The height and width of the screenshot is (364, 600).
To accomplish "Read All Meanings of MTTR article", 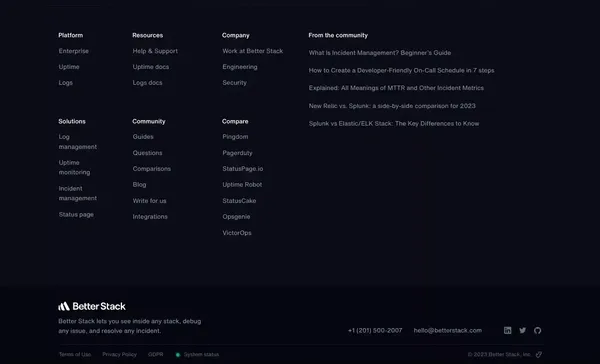I will 396,88.
